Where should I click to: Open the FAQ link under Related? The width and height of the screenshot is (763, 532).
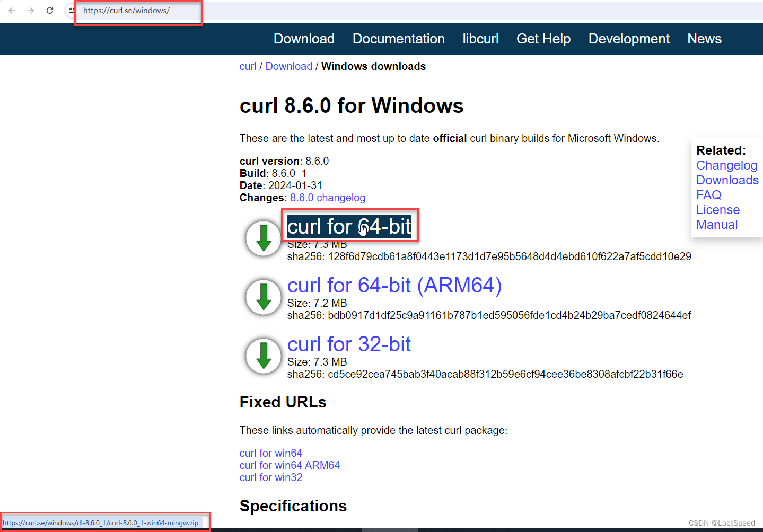pyautogui.click(x=708, y=195)
